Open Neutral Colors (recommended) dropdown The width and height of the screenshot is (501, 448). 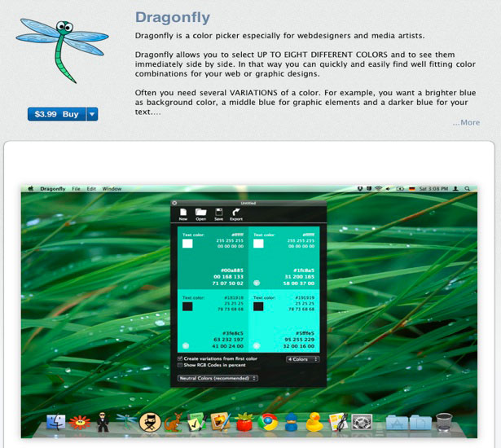pyautogui.click(x=218, y=378)
